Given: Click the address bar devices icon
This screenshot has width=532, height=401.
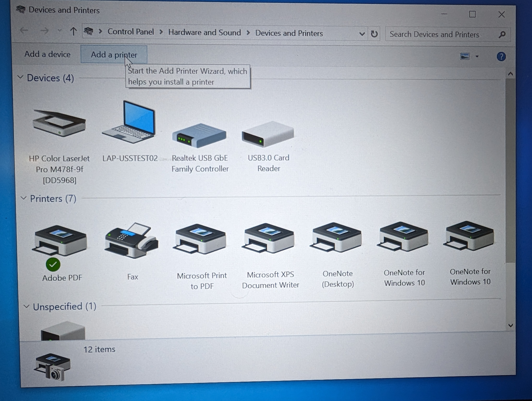Looking at the screenshot, I should [x=88, y=31].
